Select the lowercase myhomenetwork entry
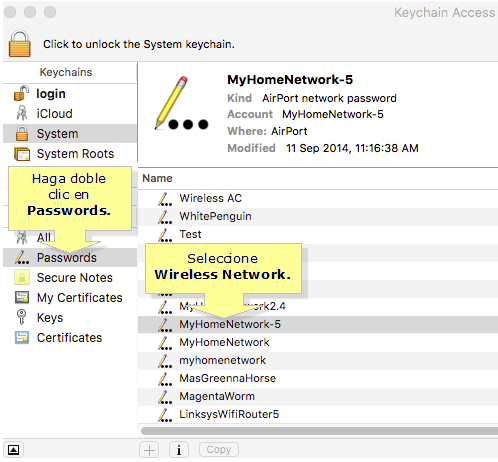 (318, 360)
